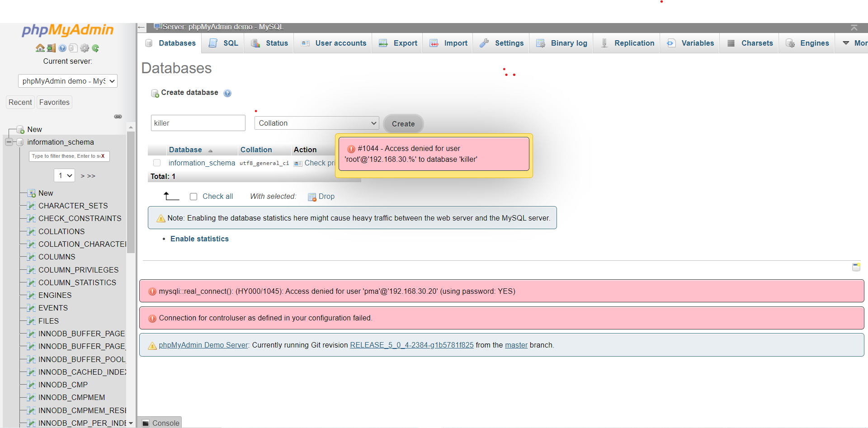Click the Drop database icon
The width and height of the screenshot is (868, 428).
tap(312, 197)
